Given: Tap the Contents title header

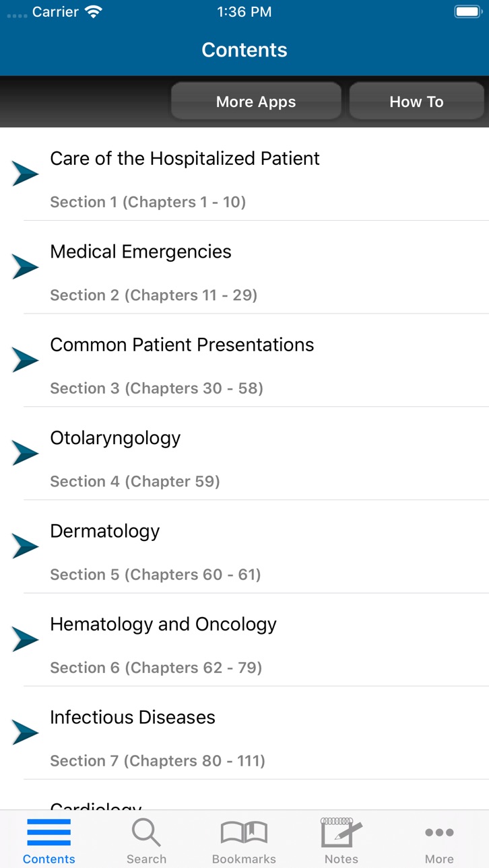Looking at the screenshot, I should pyautogui.click(x=244, y=50).
